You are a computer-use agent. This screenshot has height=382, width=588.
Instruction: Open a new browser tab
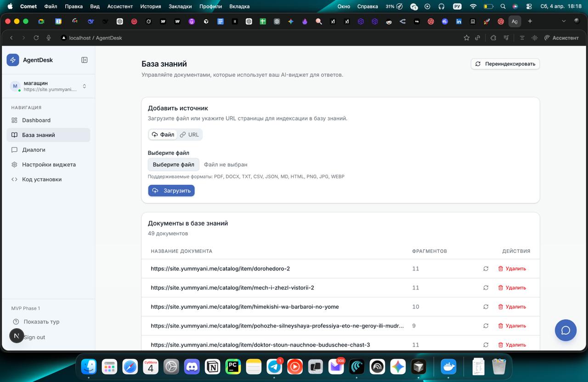point(530,21)
